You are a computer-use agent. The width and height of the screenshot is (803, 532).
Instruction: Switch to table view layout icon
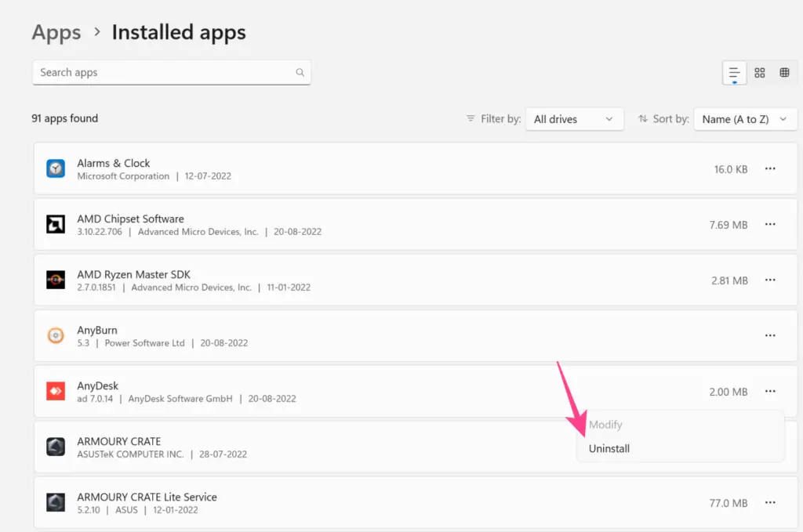(x=784, y=73)
